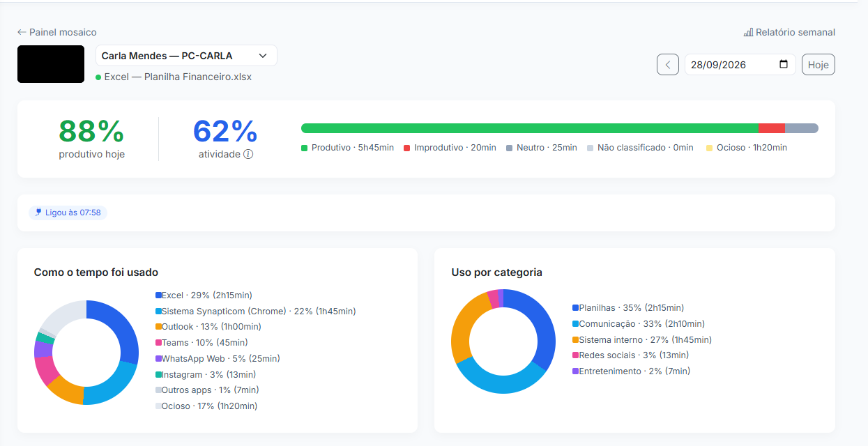Click the gray Neutro segment of the bar
Viewport: 868px width, 446px height.
(x=802, y=128)
